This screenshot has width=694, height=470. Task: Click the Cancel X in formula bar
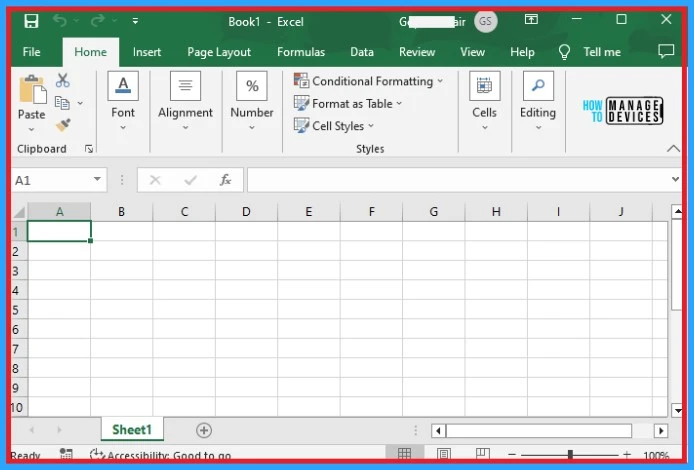click(x=155, y=180)
